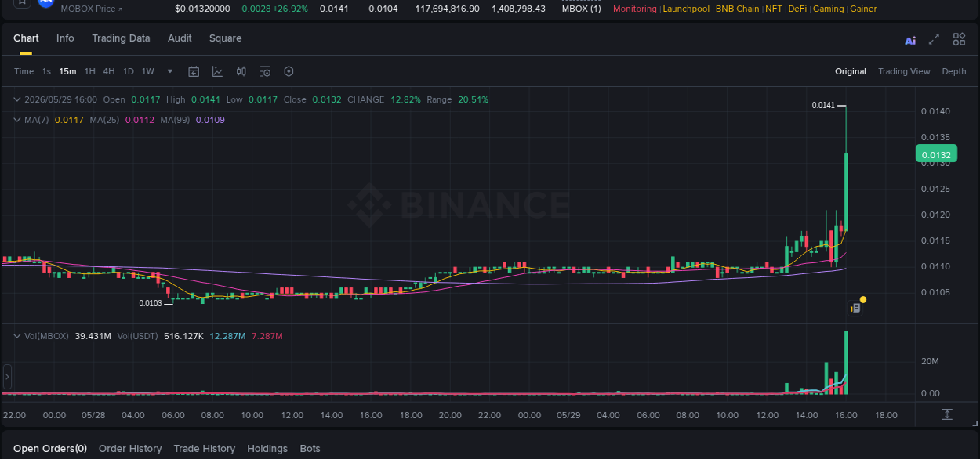The width and height of the screenshot is (980, 459).
Task: Open the MOBOX Price link
Action: (x=92, y=9)
